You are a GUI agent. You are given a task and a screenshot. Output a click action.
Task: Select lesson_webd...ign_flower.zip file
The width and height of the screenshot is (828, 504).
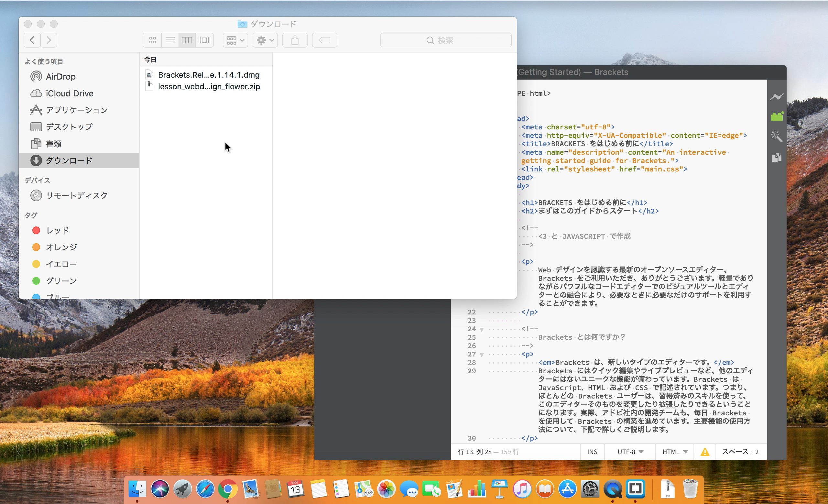pyautogui.click(x=206, y=86)
